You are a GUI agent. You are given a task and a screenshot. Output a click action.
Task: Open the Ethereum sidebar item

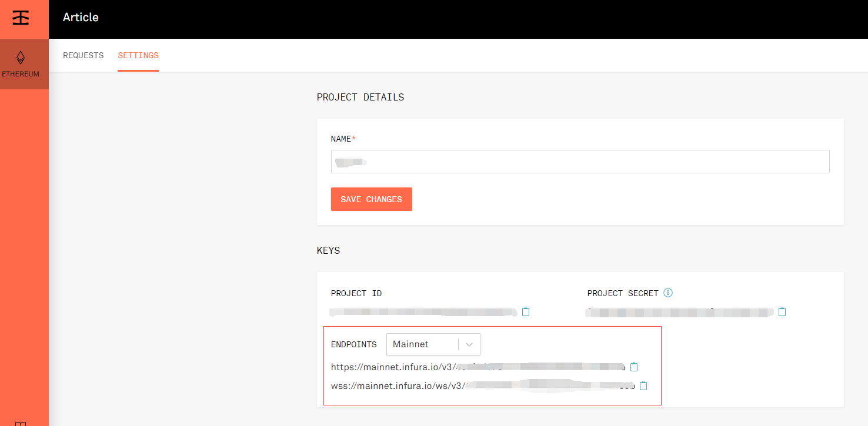tap(24, 64)
